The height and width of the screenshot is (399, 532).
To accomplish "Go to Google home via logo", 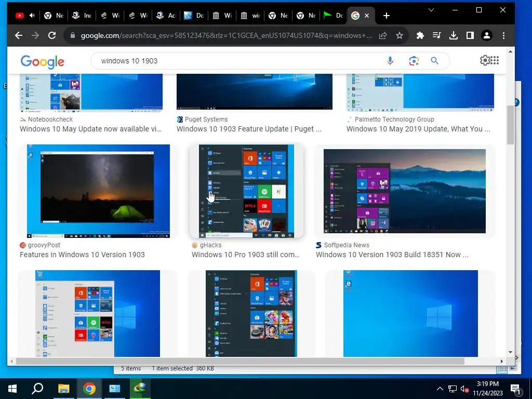I will [x=43, y=62].
